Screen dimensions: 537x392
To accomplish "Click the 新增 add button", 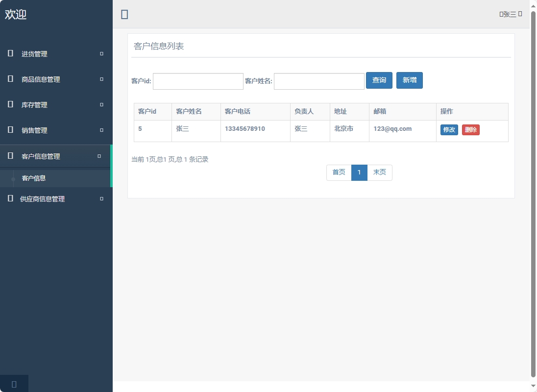I will point(410,80).
